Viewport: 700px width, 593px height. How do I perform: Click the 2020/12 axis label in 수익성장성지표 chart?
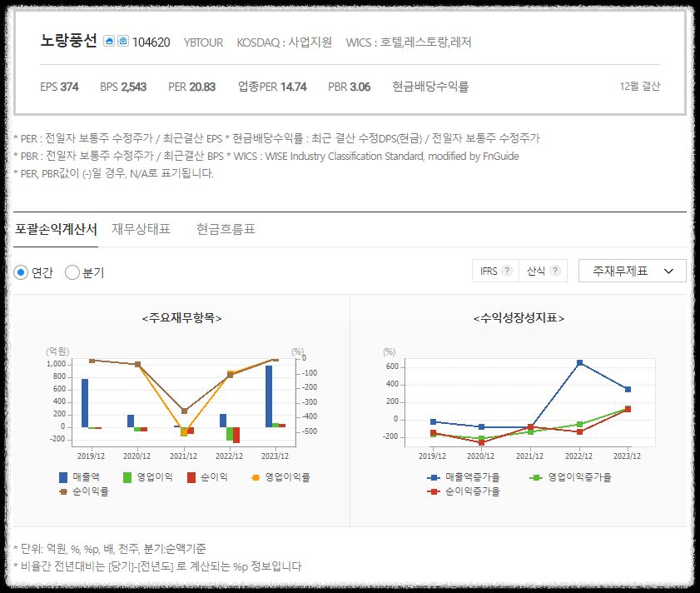[x=480, y=456]
